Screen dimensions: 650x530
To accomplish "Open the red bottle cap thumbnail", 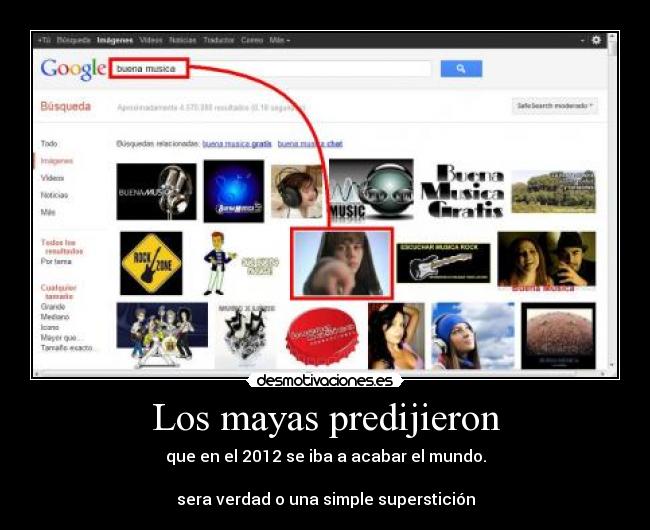I will 322,336.
